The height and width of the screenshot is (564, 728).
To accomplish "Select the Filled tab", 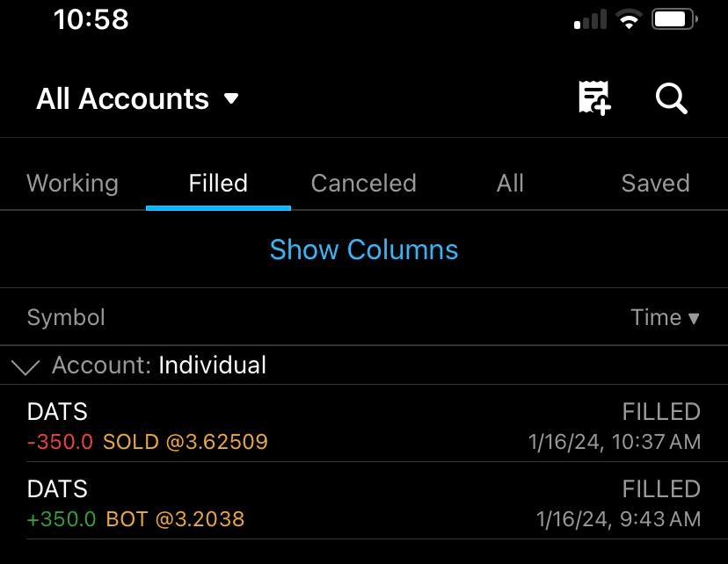I will tap(218, 184).
